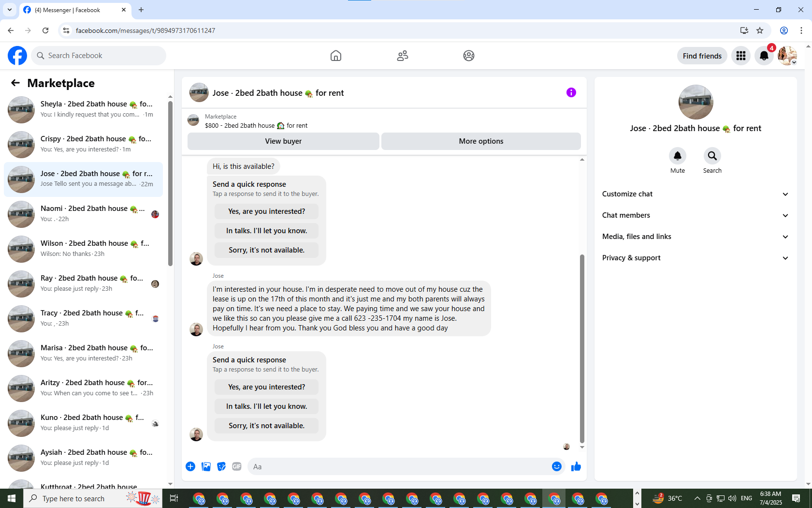Go to the Home feed icon
The image size is (812, 508).
pos(336,56)
